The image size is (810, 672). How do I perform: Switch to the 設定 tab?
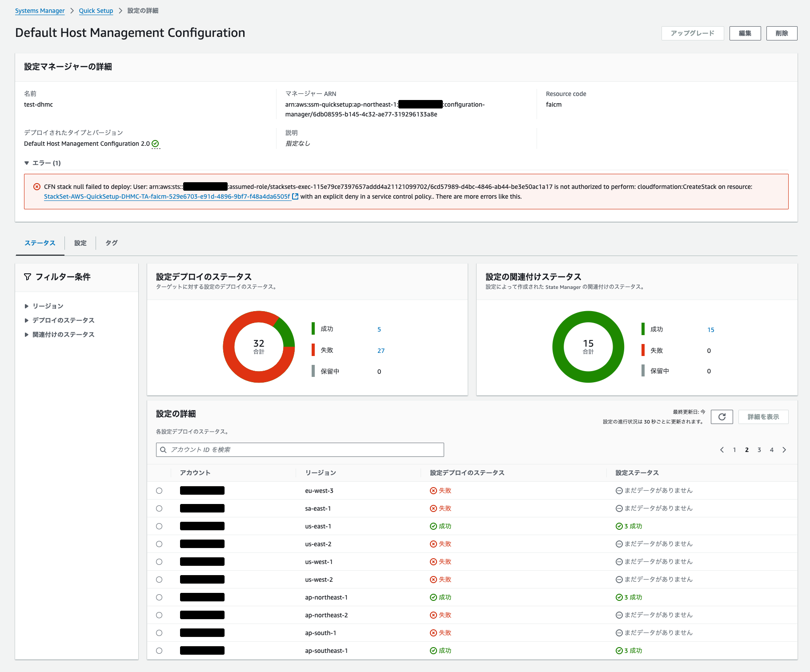pyautogui.click(x=80, y=243)
